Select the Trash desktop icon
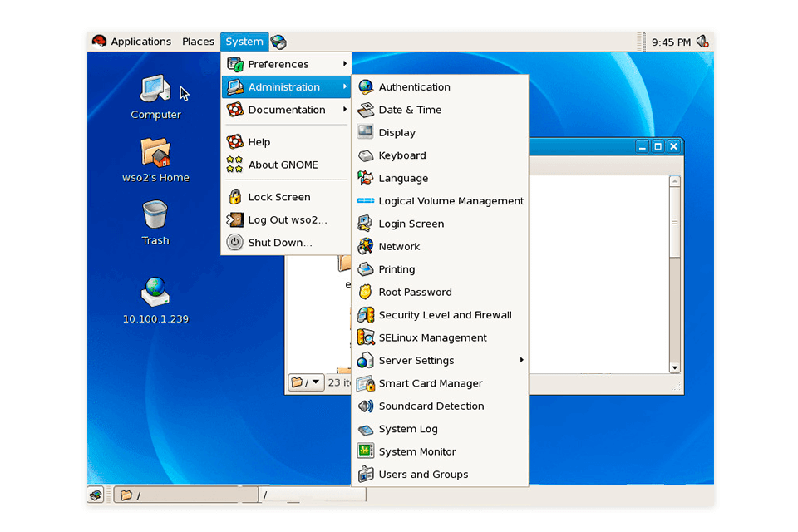The image size is (798, 532). [155, 223]
